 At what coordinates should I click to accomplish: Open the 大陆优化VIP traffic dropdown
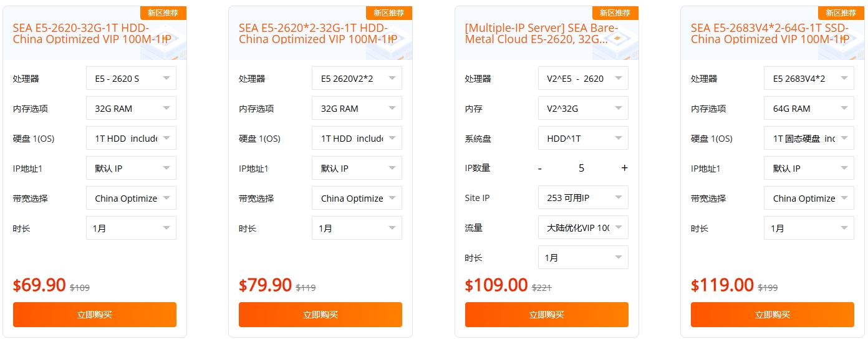583,228
